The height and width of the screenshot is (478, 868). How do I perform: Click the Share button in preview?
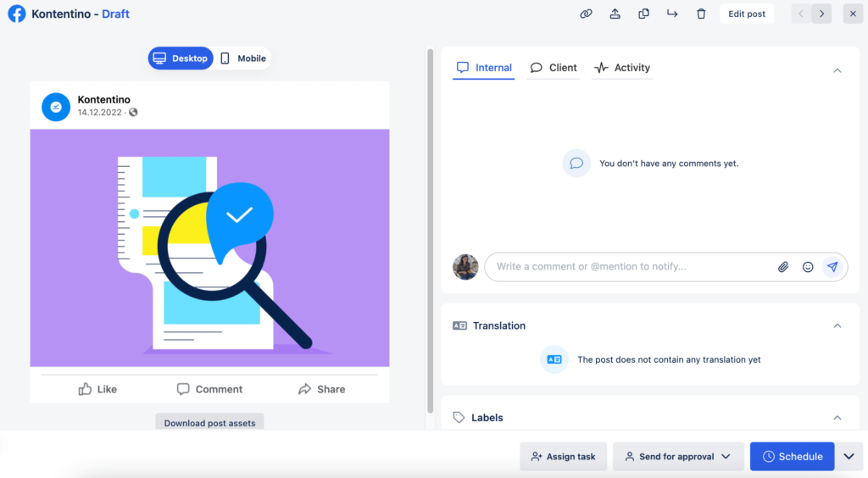point(321,390)
